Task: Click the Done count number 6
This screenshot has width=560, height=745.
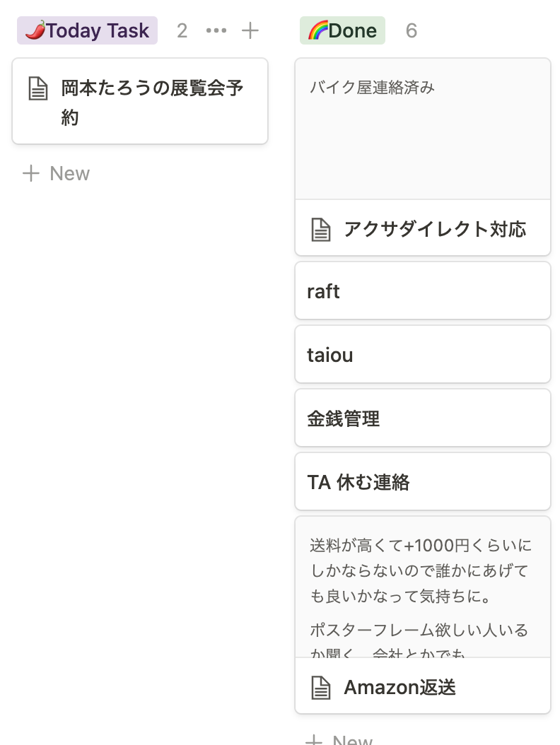Action: click(412, 31)
